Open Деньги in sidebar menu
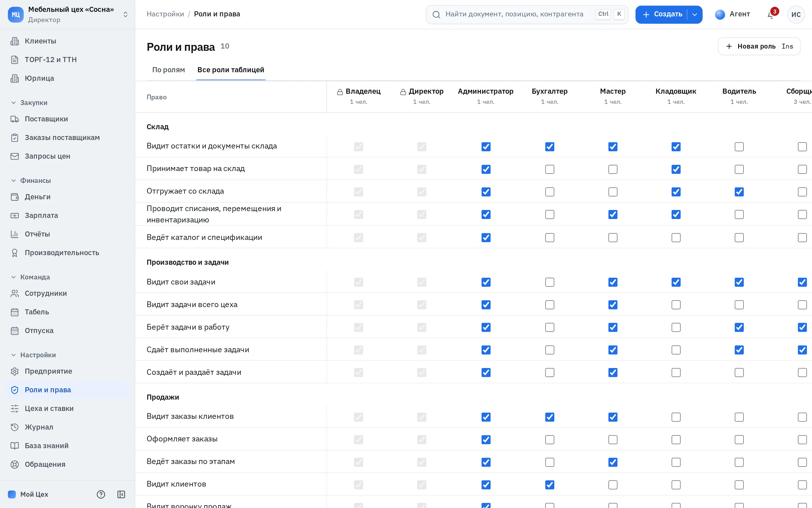Screen dimensions: 812x508 click(67, 197)
